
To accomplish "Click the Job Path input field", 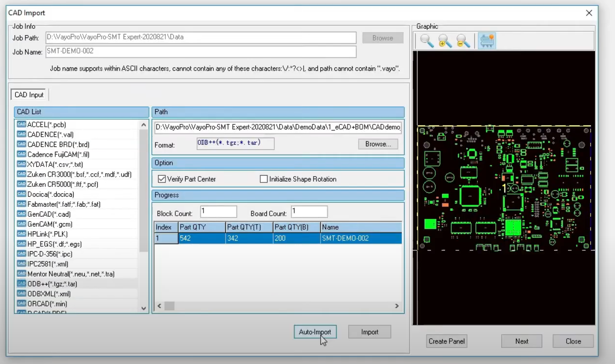I will pos(201,38).
